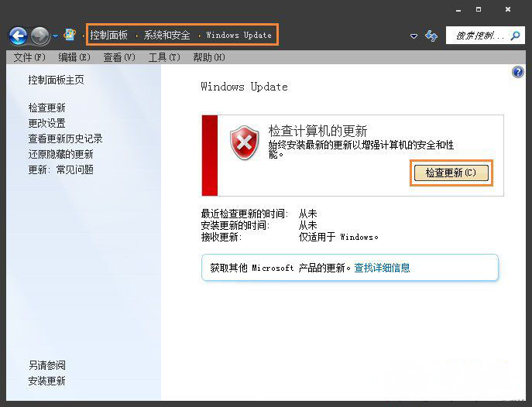Click 最近检查更新的时间 label
The height and width of the screenshot is (407, 532).
(245, 214)
